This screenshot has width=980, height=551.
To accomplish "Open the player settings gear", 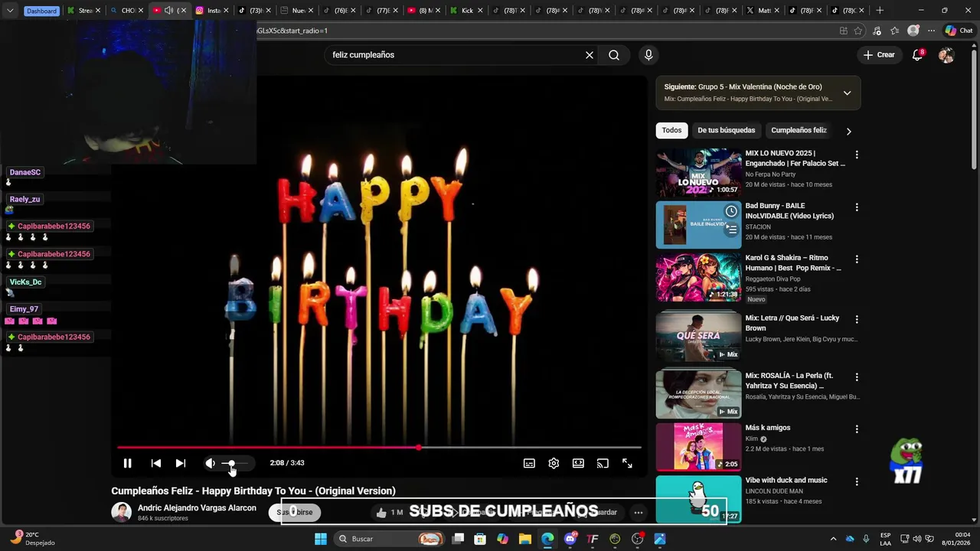I will (x=554, y=463).
